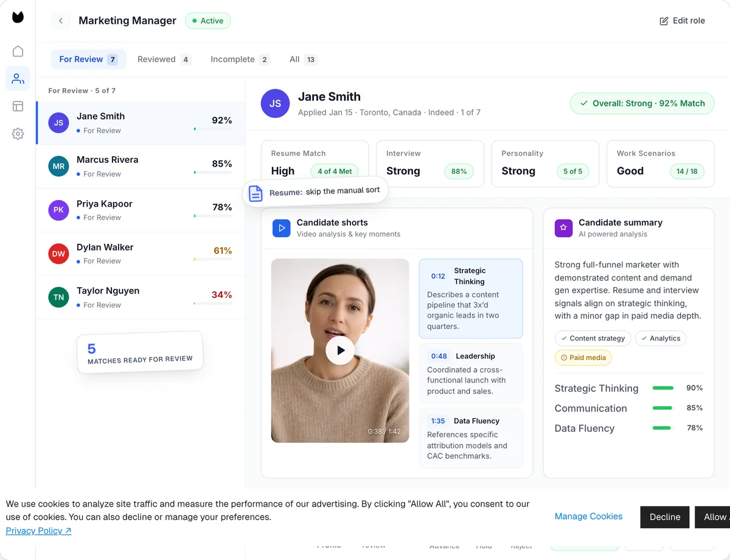Select Jane Smith in the candidate list
The height and width of the screenshot is (560, 730).
pyautogui.click(x=141, y=123)
